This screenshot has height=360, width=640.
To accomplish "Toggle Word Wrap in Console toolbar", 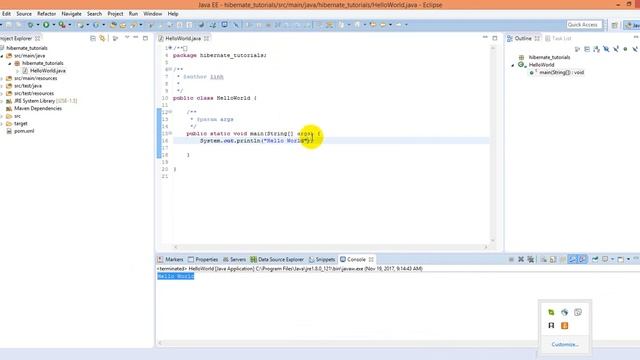I will point(563,260).
